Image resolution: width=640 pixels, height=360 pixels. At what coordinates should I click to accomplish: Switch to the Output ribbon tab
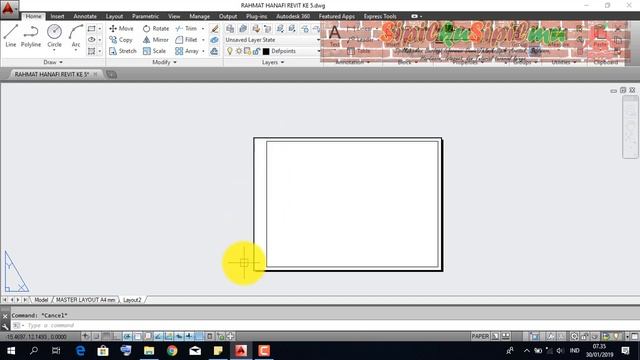point(228,16)
